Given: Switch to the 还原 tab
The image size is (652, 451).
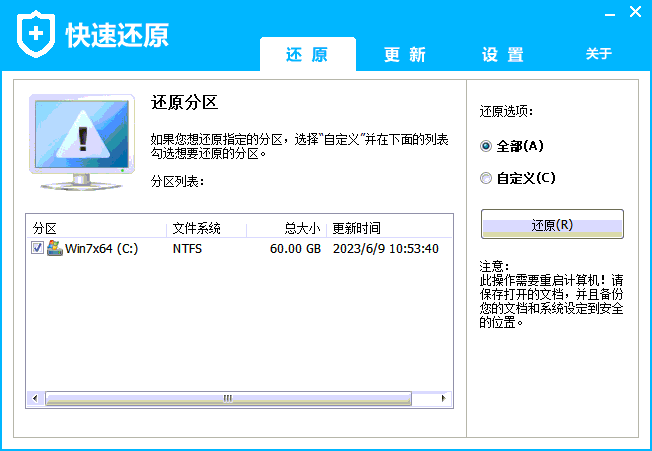Looking at the screenshot, I should pyautogui.click(x=308, y=54).
